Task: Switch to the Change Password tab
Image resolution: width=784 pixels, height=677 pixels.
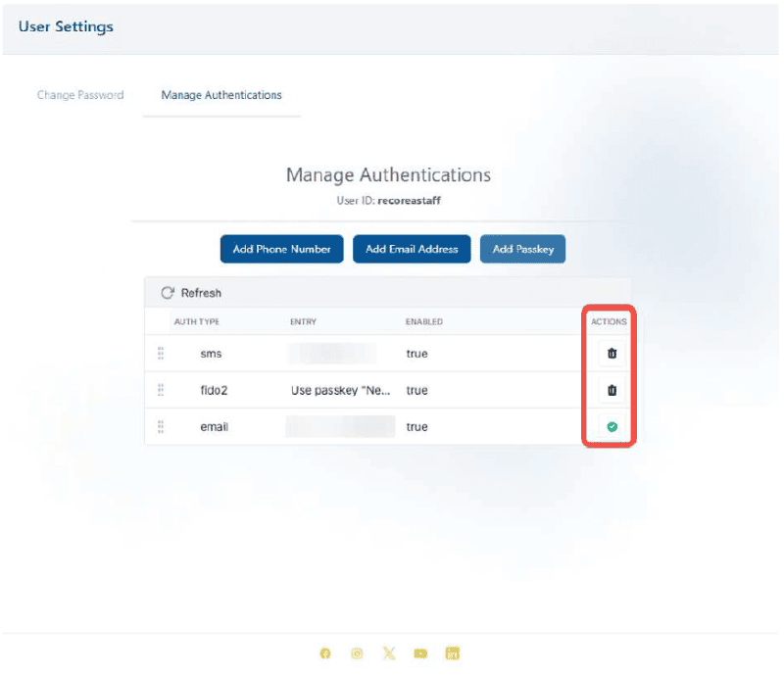Action: point(80,95)
